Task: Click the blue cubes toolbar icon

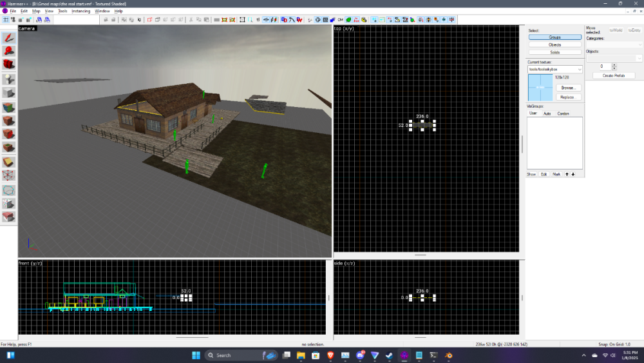Action: tap(333, 20)
